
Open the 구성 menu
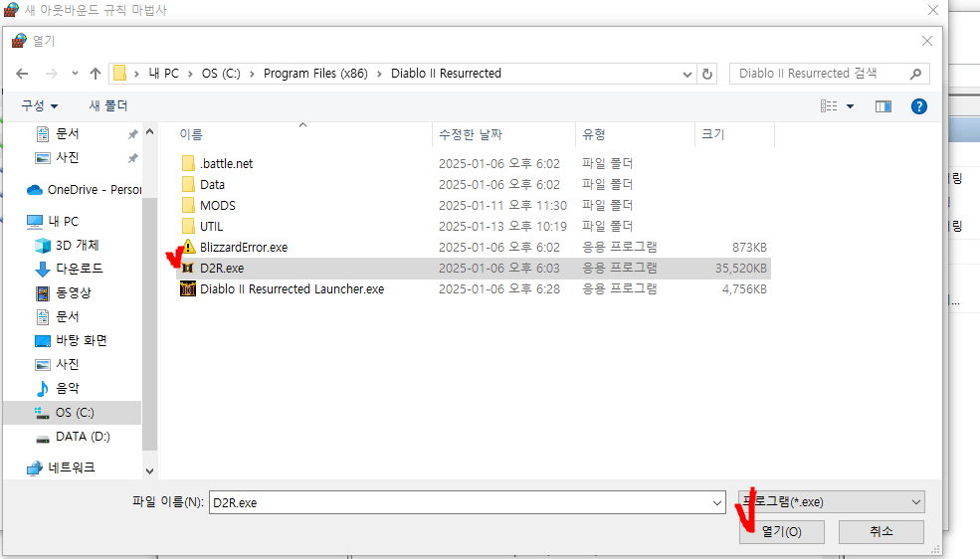[39, 106]
